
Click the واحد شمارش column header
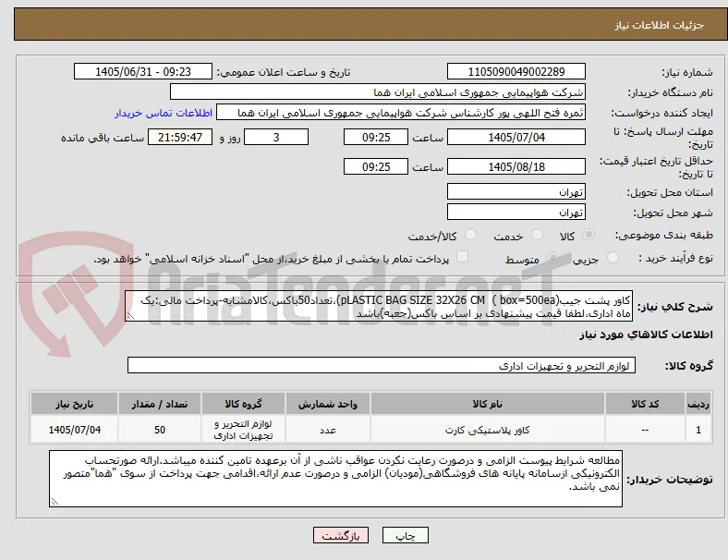click(x=328, y=404)
